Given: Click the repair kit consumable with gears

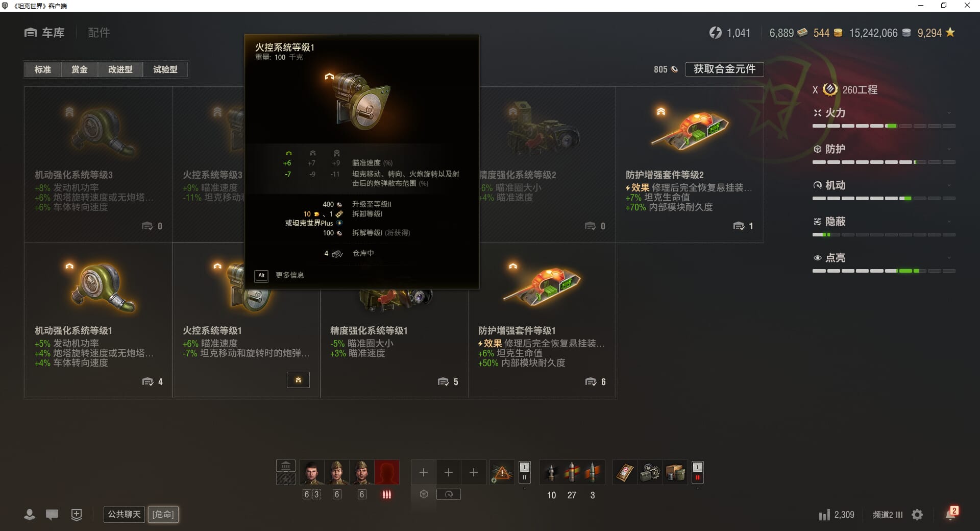Looking at the screenshot, I should point(650,473).
